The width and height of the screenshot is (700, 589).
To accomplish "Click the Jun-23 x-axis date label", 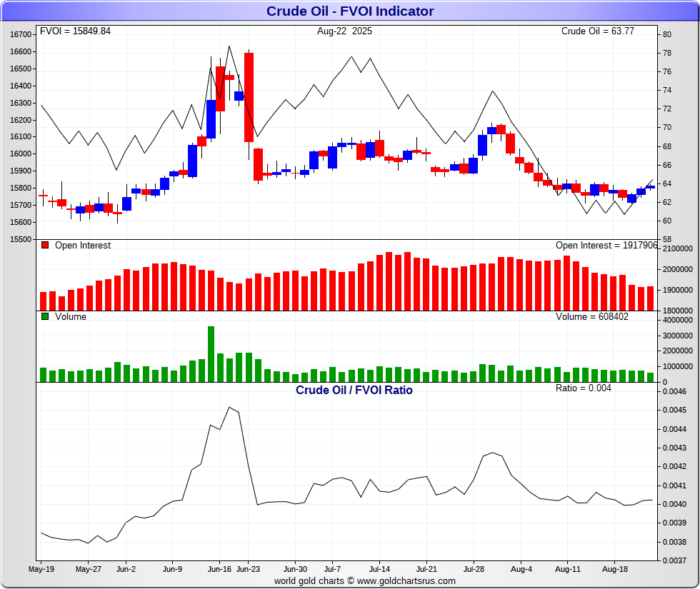I will click(x=249, y=570).
